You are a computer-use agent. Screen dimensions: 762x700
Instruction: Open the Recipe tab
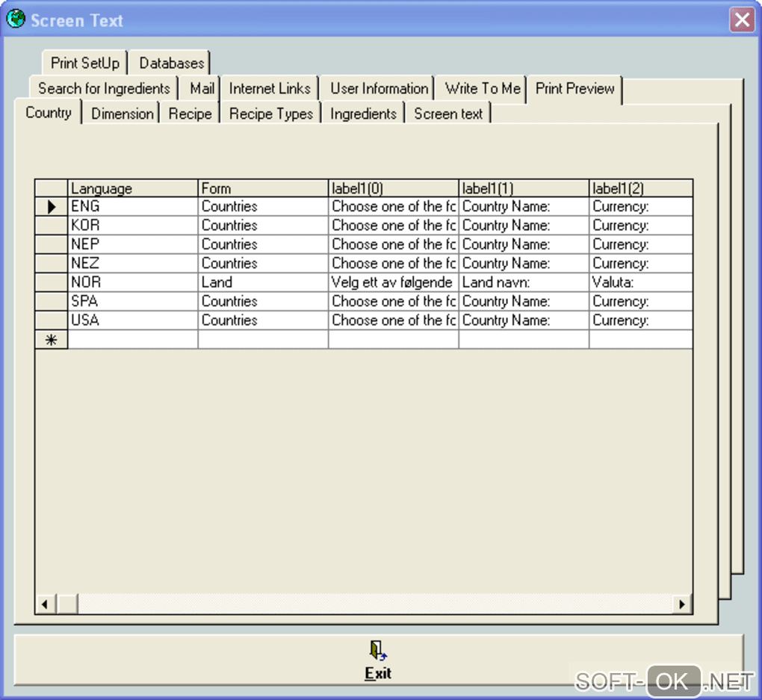coord(190,114)
